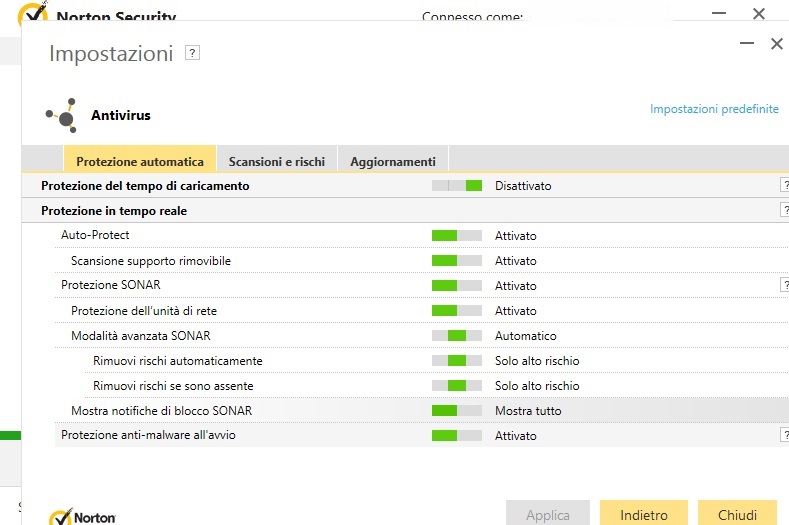789x525 pixels.
Task: Click the Disattivato status text
Action: 523,186
